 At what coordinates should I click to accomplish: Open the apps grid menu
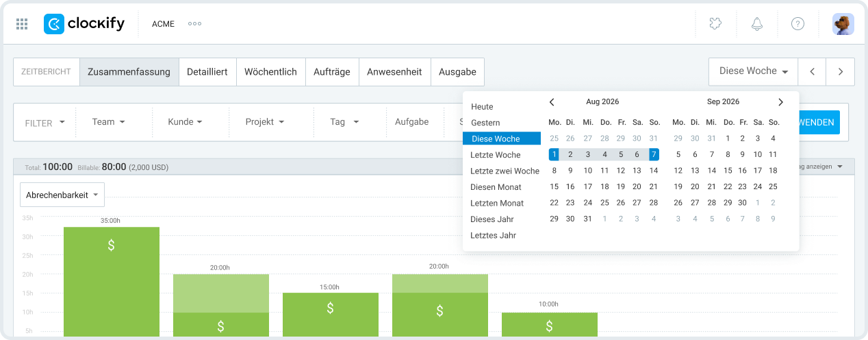pos(22,24)
